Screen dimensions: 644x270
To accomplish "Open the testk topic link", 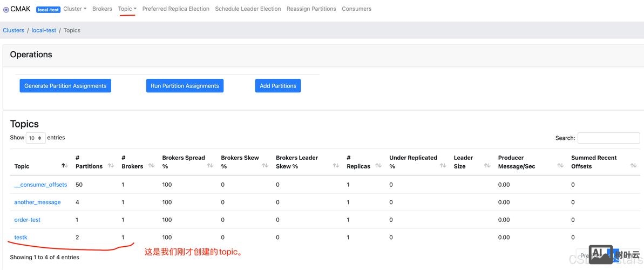I will click(21, 237).
